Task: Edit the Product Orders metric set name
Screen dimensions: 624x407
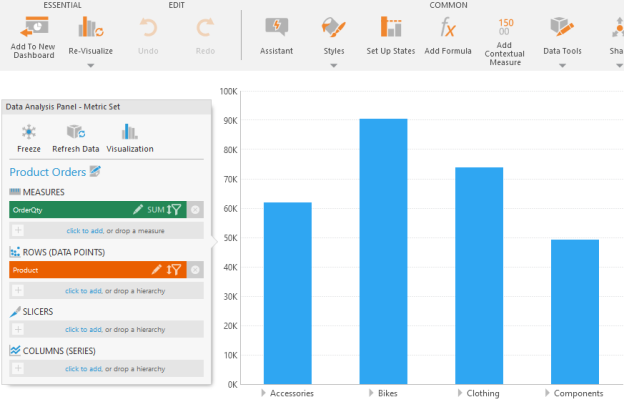Action: (x=96, y=172)
